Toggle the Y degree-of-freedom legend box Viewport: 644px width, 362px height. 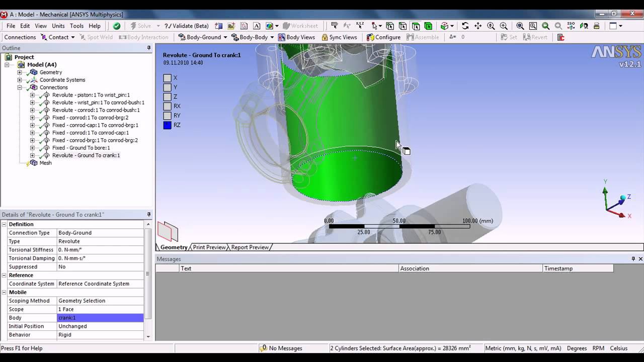click(167, 87)
